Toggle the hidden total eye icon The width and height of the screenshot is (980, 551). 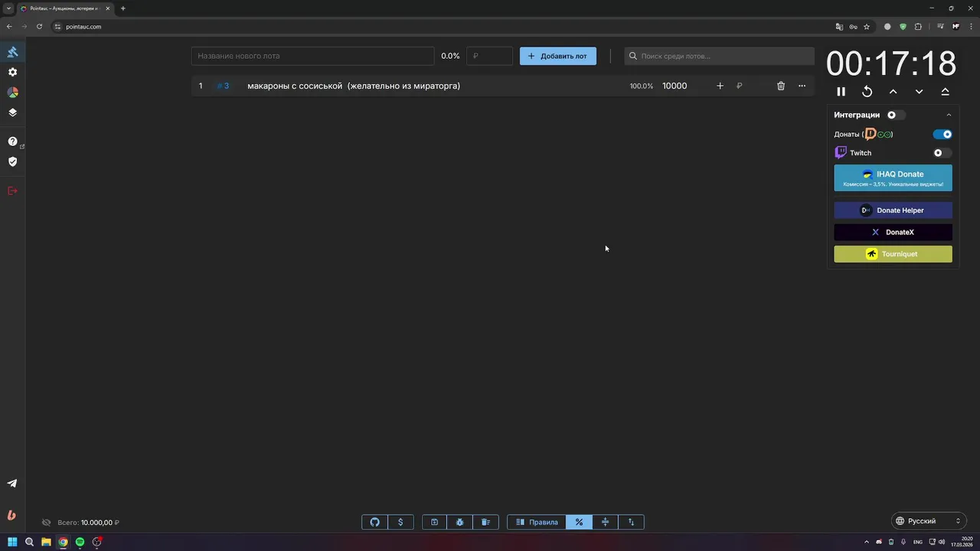46,523
